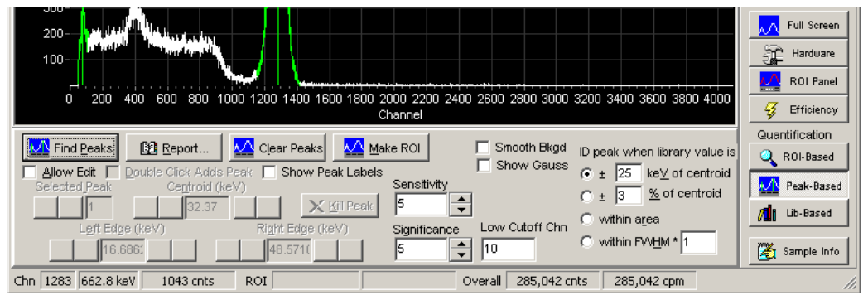Choose the within FWHM option
Screen dimensions: 868x300
tap(586, 242)
